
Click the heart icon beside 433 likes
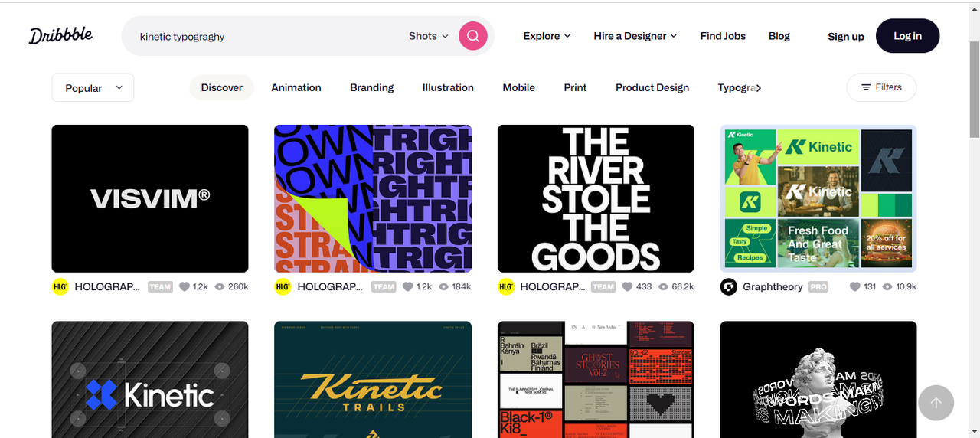[x=627, y=286]
